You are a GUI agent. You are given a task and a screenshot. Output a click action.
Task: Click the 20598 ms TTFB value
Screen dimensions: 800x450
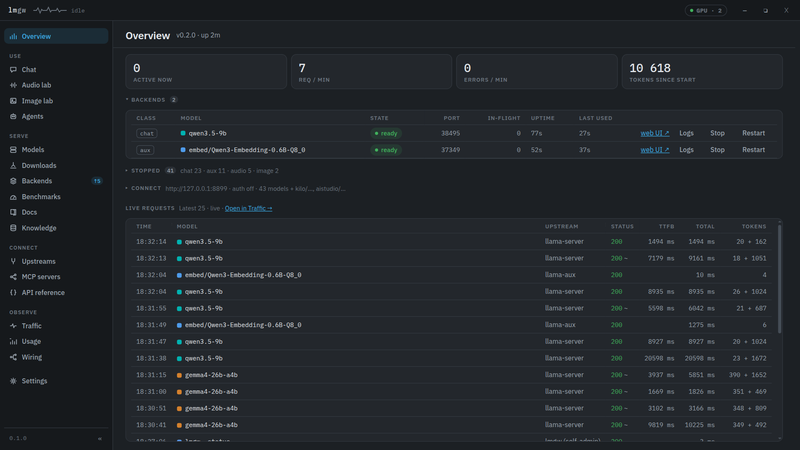pyautogui.click(x=659, y=358)
